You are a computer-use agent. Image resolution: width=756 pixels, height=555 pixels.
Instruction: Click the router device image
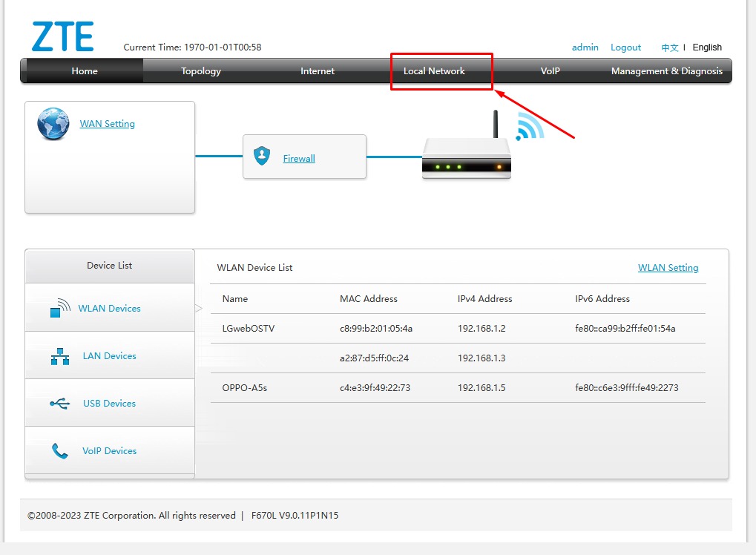click(466, 146)
